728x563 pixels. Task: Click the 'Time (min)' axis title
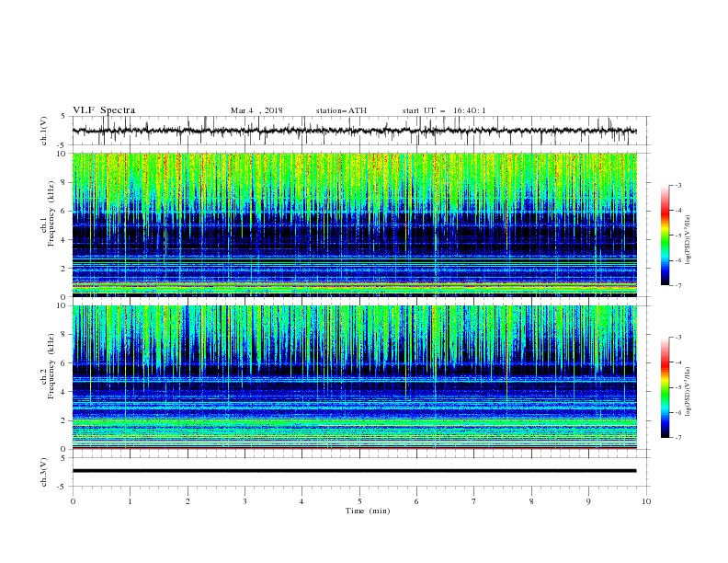[x=368, y=511]
